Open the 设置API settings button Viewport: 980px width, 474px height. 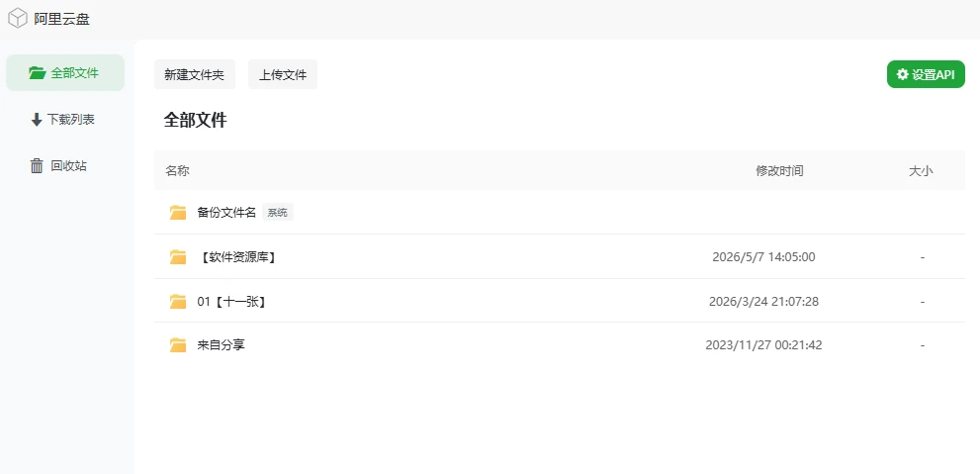pyautogui.click(x=926, y=74)
